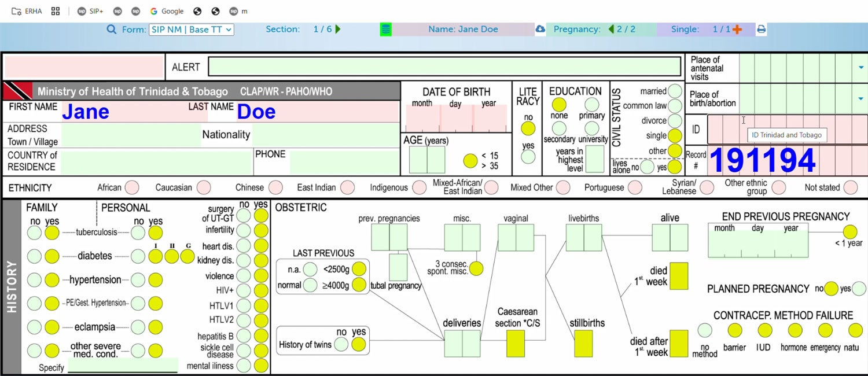Click the printer icon
The height and width of the screenshot is (376, 868).
(x=762, y=30)
